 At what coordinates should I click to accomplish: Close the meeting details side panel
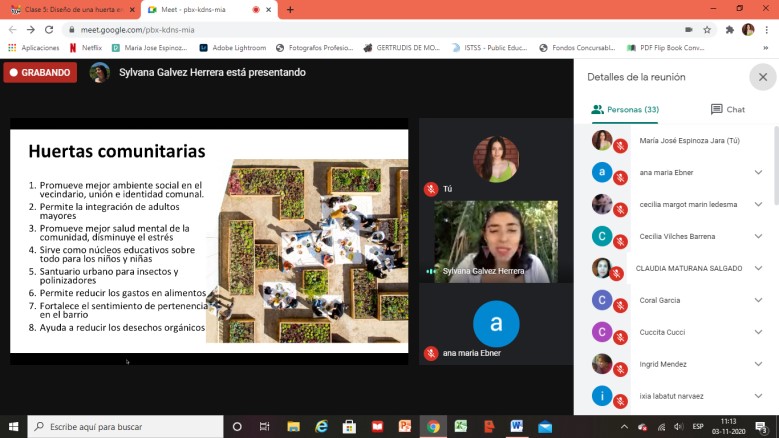coord(762,77)
